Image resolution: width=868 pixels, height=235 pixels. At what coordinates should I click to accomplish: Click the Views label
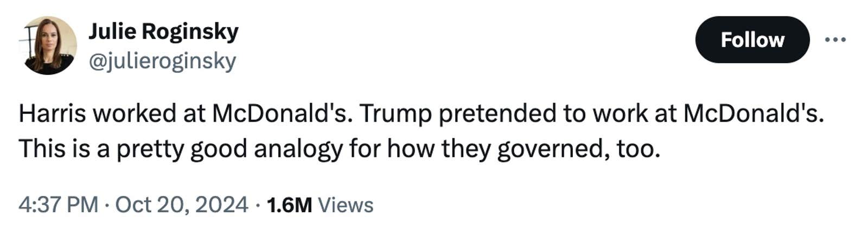coord(346,205)
